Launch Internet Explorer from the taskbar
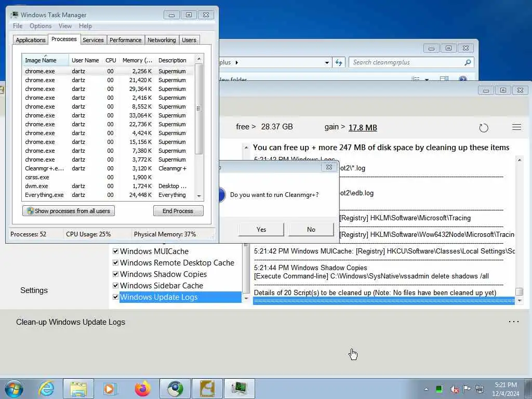 [x=46, y=389]
